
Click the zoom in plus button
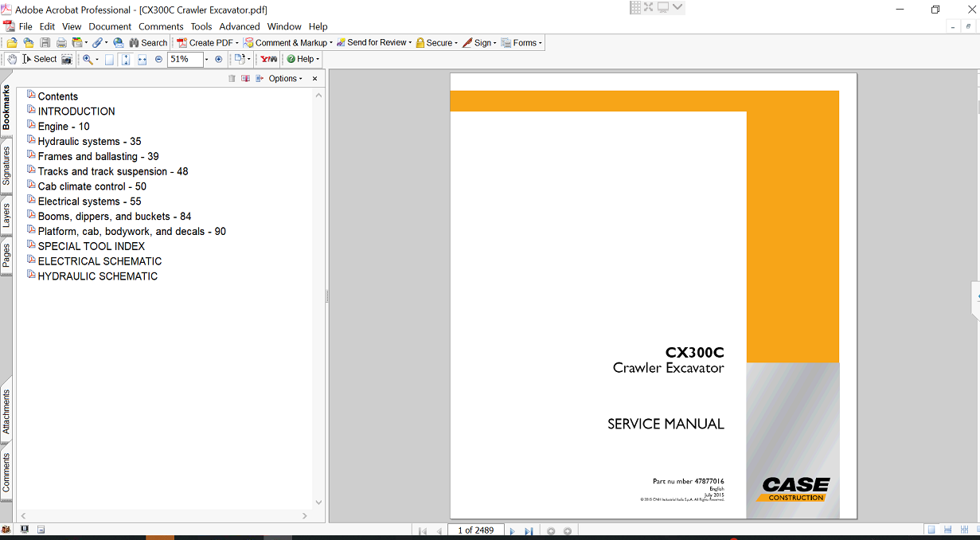pyautogui.click(x=219, y=59)
